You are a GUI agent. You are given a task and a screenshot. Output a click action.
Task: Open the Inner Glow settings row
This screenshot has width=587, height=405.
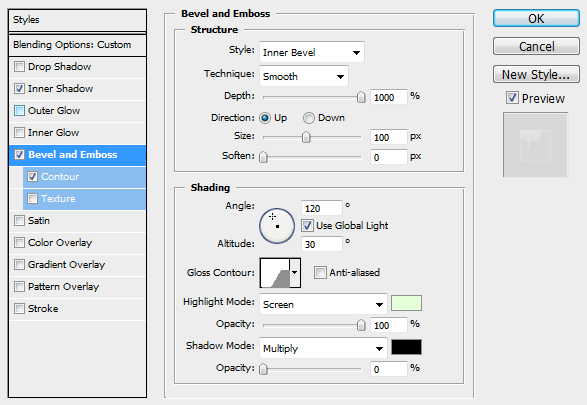click(x=77, y=133)
